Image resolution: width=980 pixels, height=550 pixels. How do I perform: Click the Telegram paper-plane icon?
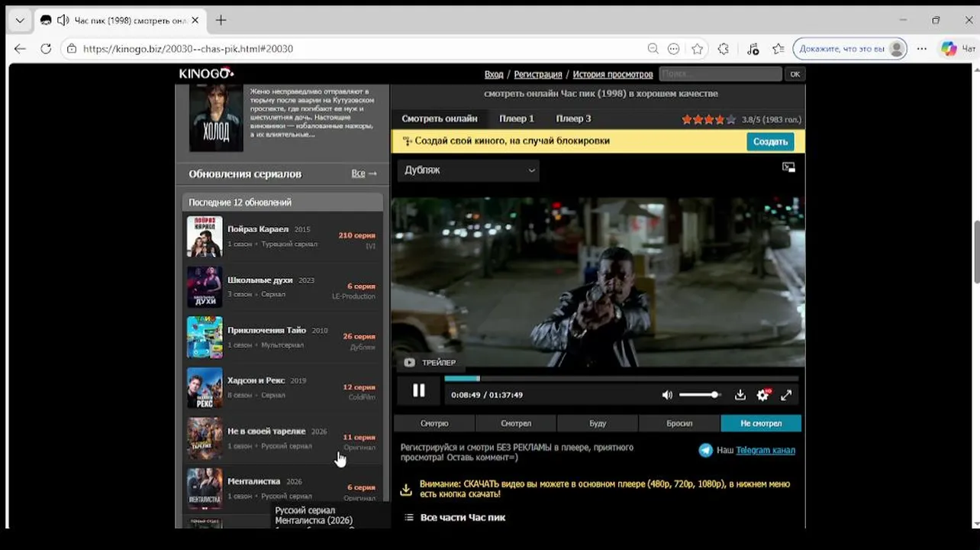(706, 450)
